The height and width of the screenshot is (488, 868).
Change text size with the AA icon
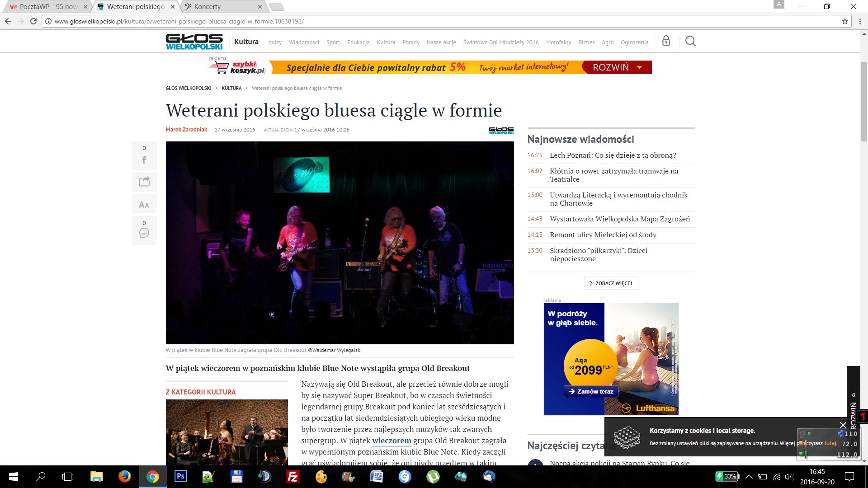[x=144, y=205]
